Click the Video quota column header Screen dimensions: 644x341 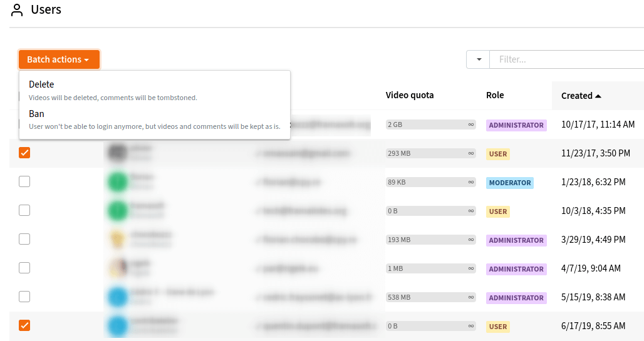[410, 95]
